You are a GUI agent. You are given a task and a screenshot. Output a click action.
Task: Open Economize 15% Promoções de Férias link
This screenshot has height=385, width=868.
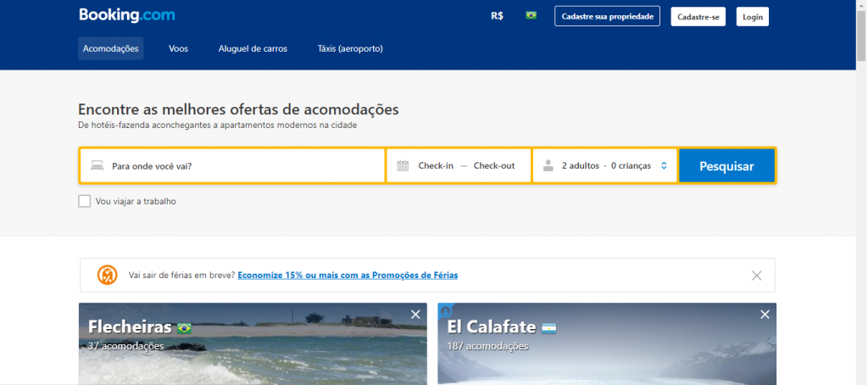[x=348, y=275]
